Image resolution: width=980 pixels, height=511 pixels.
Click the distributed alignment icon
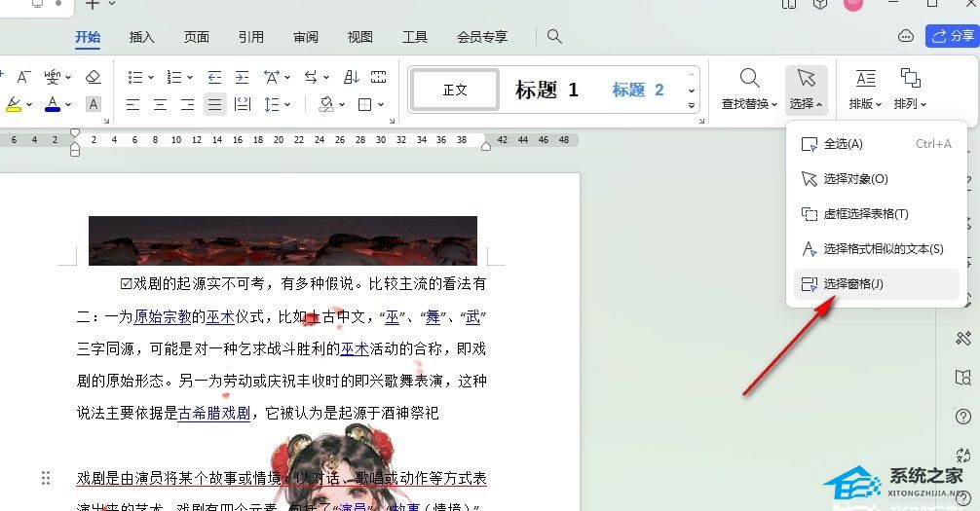click(243, 104)
